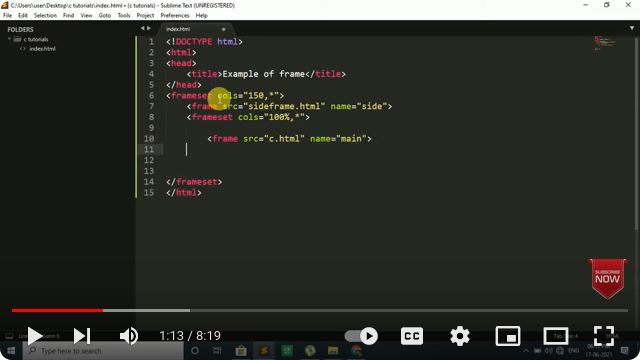Open Task View in taskbar
The width and height of the screenshot is (640, 360).
click(x=217, y=351)
